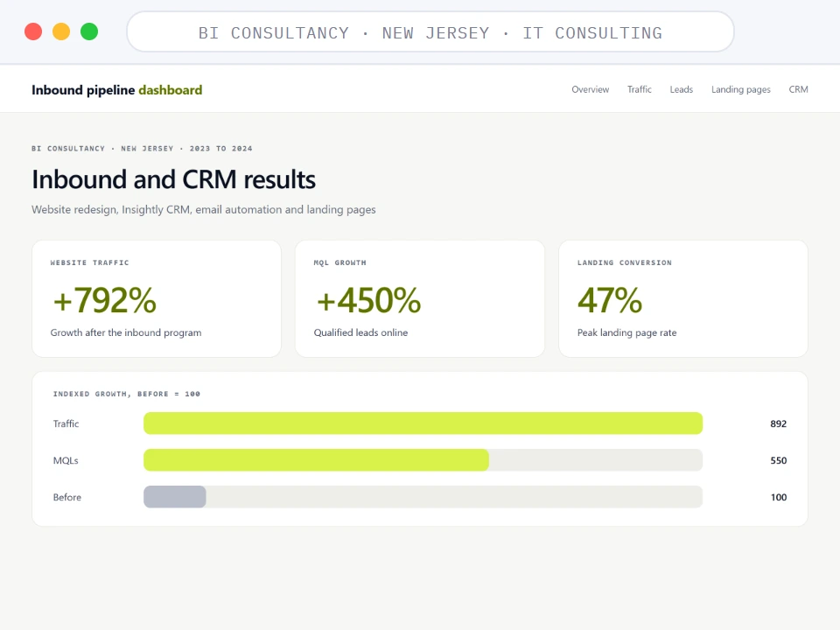
Task: Open the CRM nav link
Action: click(x=798, y=89)
